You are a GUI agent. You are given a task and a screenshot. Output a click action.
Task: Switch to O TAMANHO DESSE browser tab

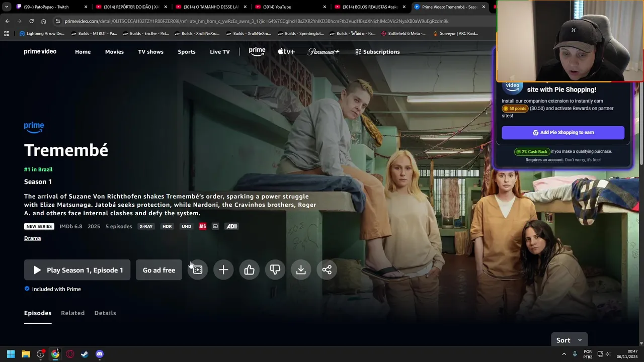point(211,7)
